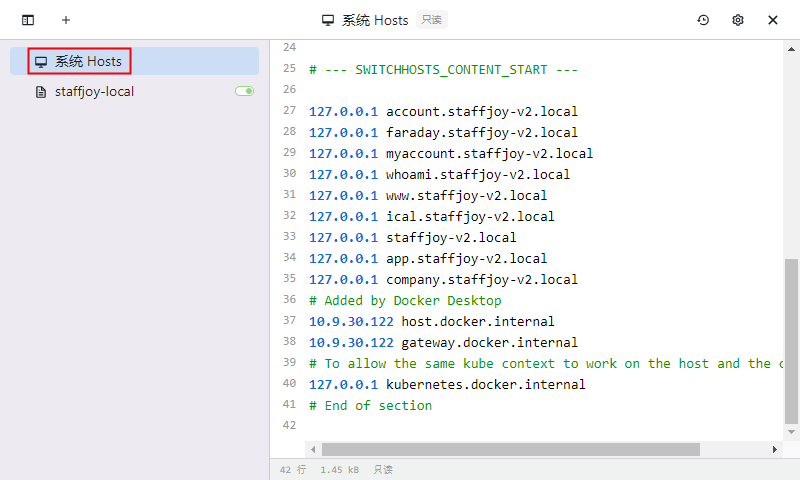Click the whoami.staffjoy-v2.local line
Viewport: 800px width, 480px height.
pos(439,174)
